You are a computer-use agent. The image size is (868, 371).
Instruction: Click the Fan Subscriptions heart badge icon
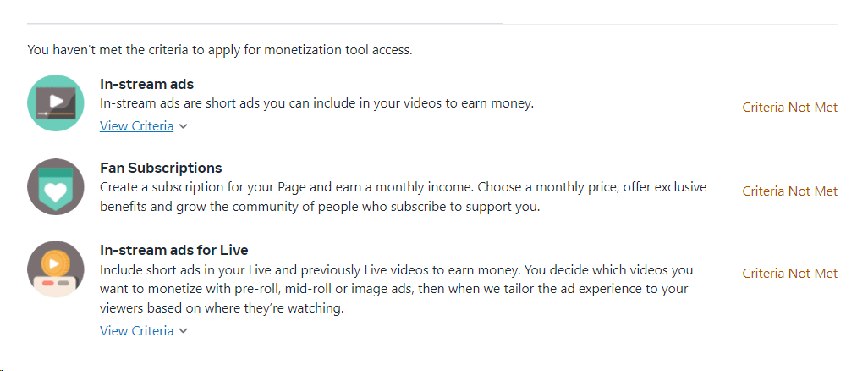tap(55, 185)
